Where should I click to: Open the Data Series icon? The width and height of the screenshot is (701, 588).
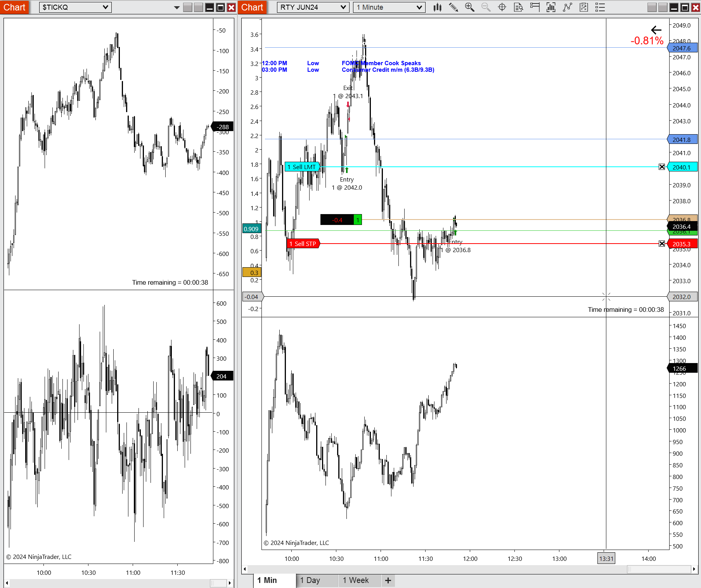pyautogui.click(x=551, y=7)
